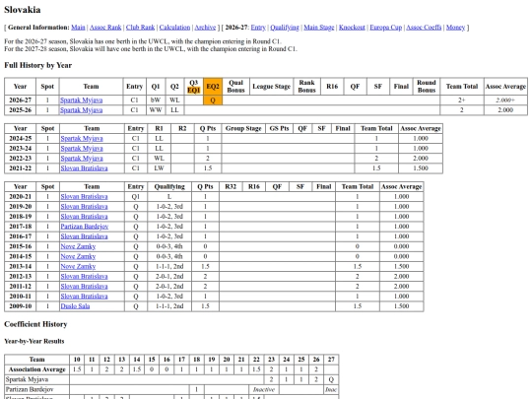Viewport: 532px width, 399px height.
Task: Visit the Archive link
Action: 205,28
